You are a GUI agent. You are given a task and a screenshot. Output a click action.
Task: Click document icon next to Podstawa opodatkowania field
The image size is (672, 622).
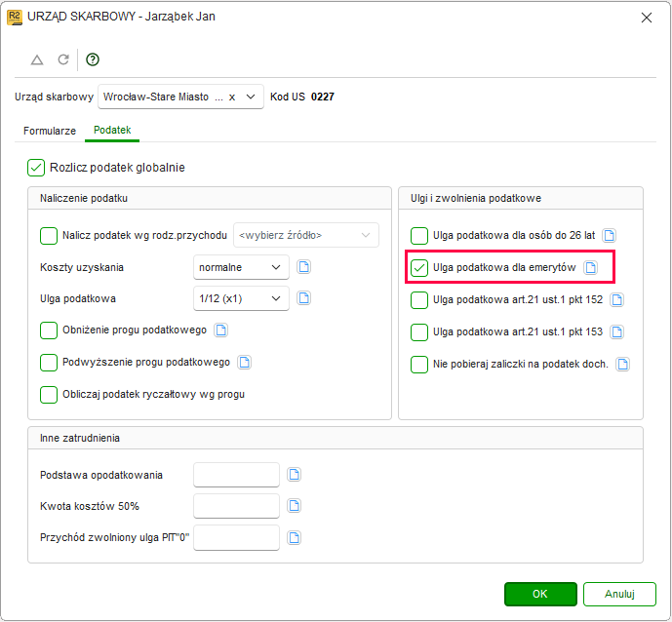294,474
